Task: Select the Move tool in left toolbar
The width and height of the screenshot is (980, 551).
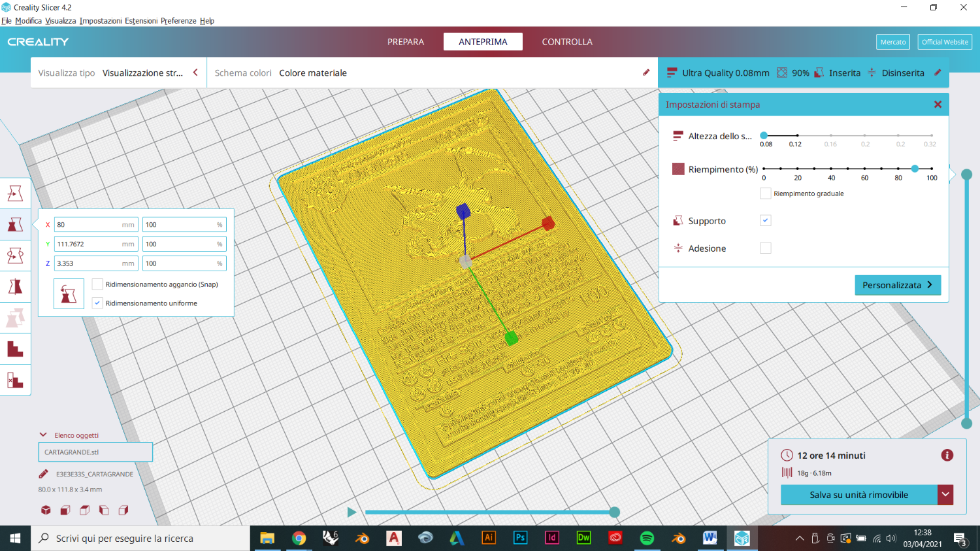Action: pos(15,193)
